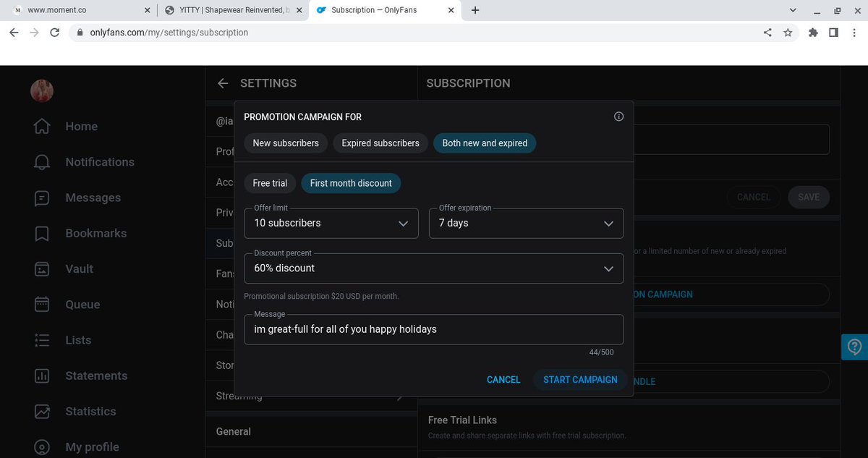
Task: Choose the Free trial option
Action: click(x=270, y=183)
